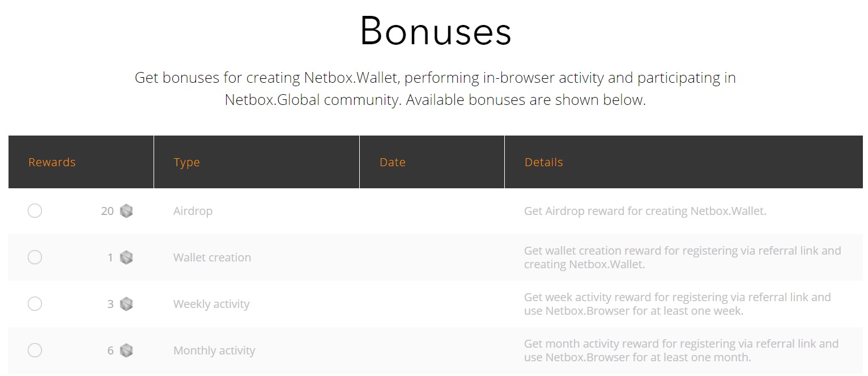
Task: Click the Type column header
Action: pos(186,162)
